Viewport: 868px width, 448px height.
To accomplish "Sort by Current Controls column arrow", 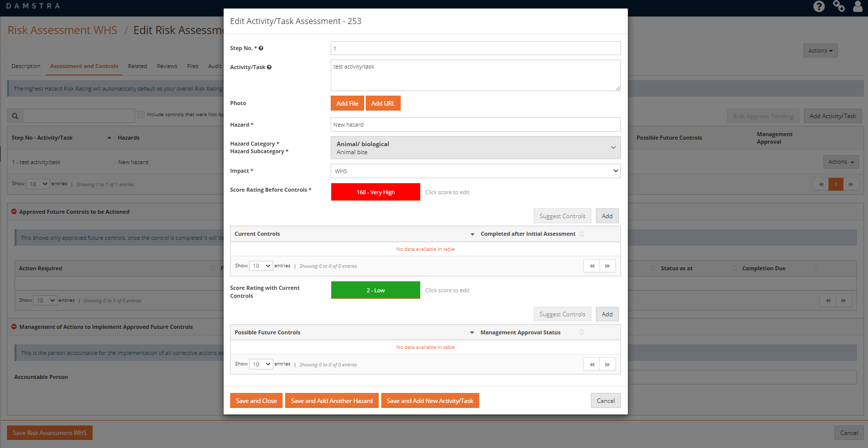I will click(x=472, y=234).
